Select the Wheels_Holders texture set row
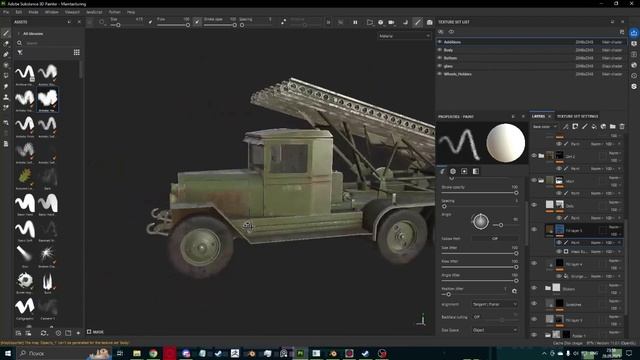This screenshot has height=360, width=640. pos(531,74)
